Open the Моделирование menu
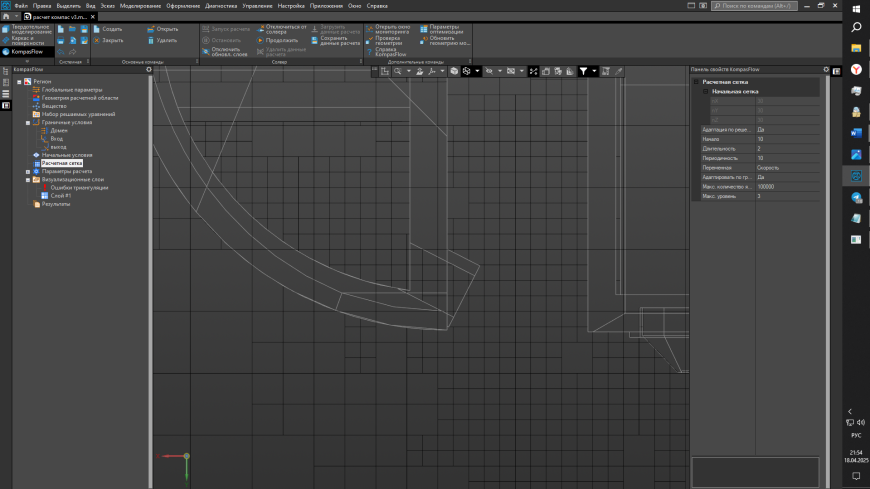This screenshot has height=489, width=870. 140,6
